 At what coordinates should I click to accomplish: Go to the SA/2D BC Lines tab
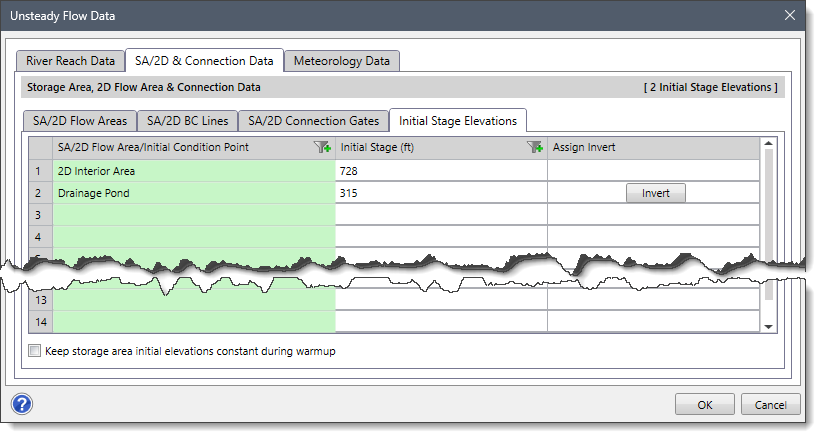click(x=187, y=121)
